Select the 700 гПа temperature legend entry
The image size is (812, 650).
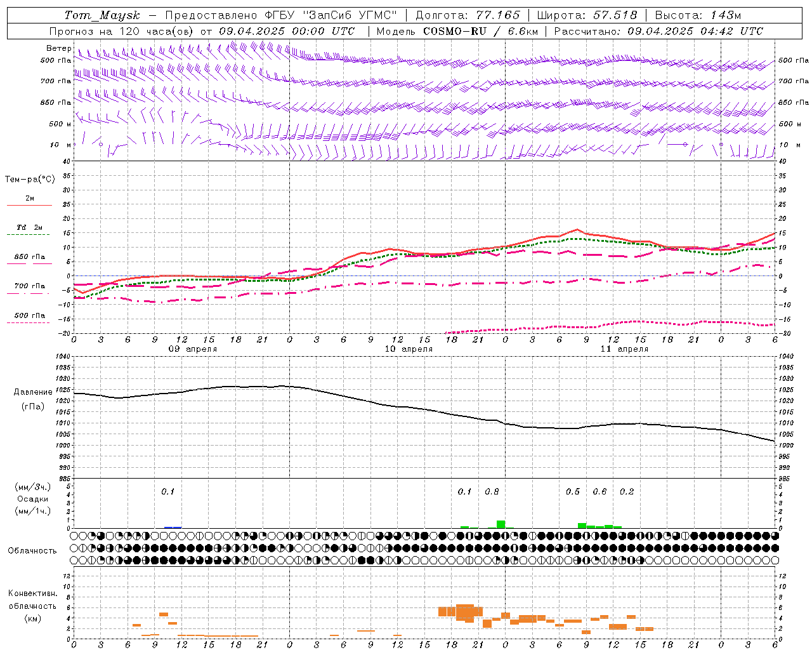[29, 286]
